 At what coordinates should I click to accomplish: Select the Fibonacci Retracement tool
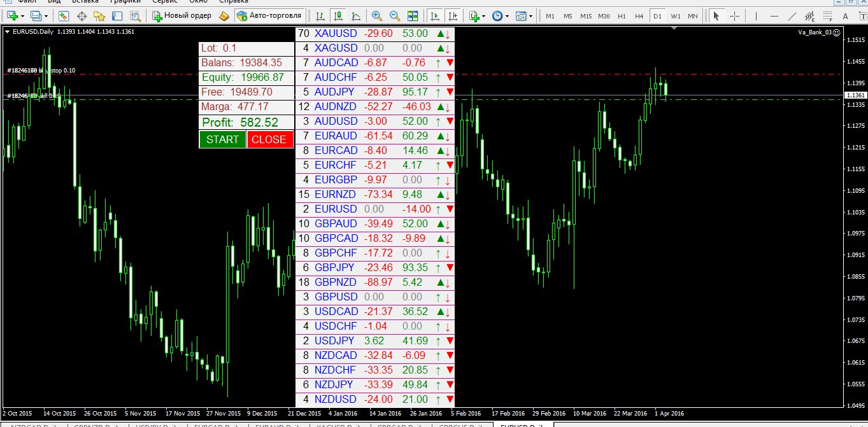click(828, 15)
